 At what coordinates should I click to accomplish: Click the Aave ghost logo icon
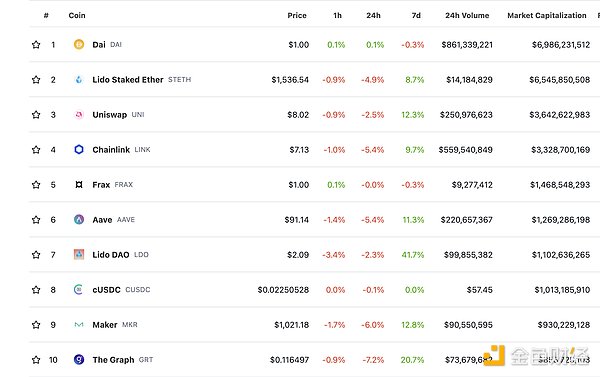[x=79, y=219]
